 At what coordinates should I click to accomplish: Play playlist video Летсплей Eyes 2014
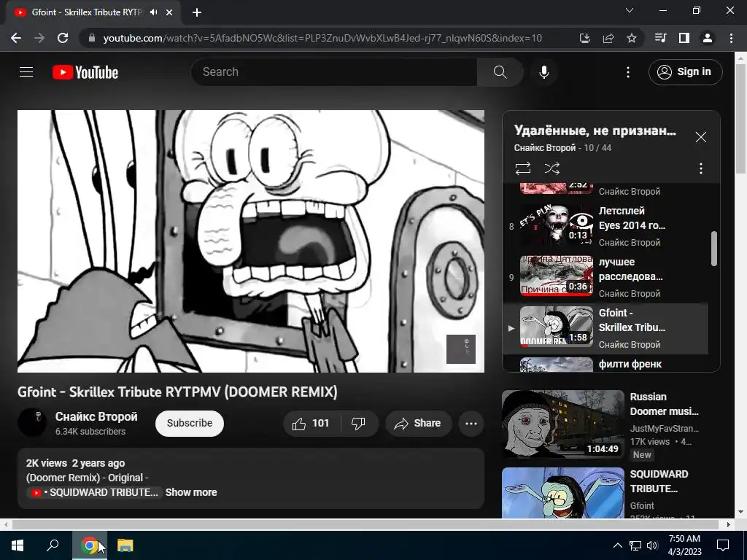(606, 226)
